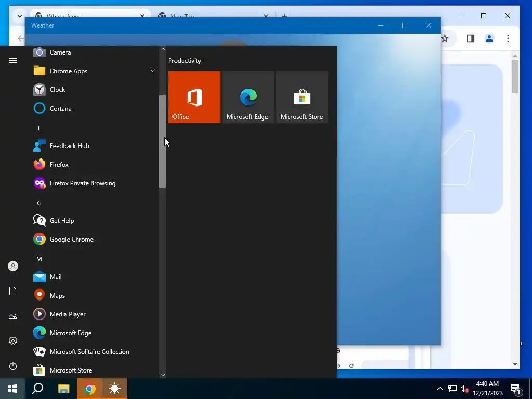This screenshot has height=399, width=532.
Task: Open Chrome profile menu
Action: [489, 38]
